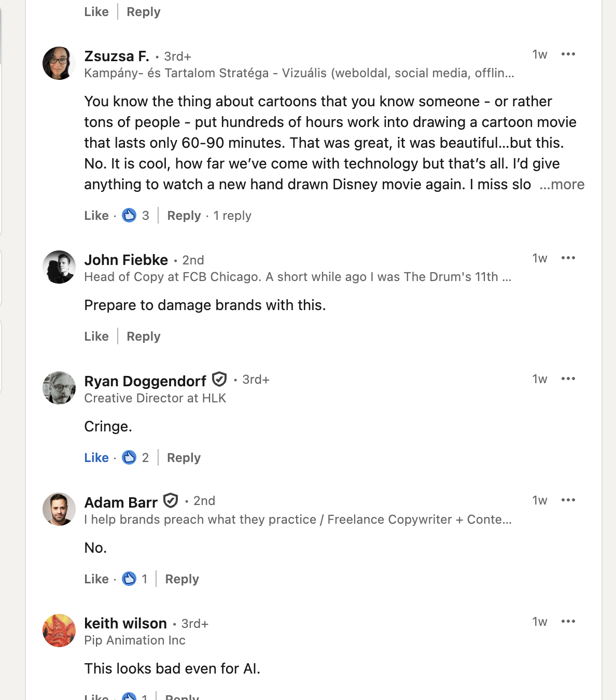Unlike Ryan Doggendorf's Cringe comment
Viewport: 616px width, 700px height.
point(96,458)
